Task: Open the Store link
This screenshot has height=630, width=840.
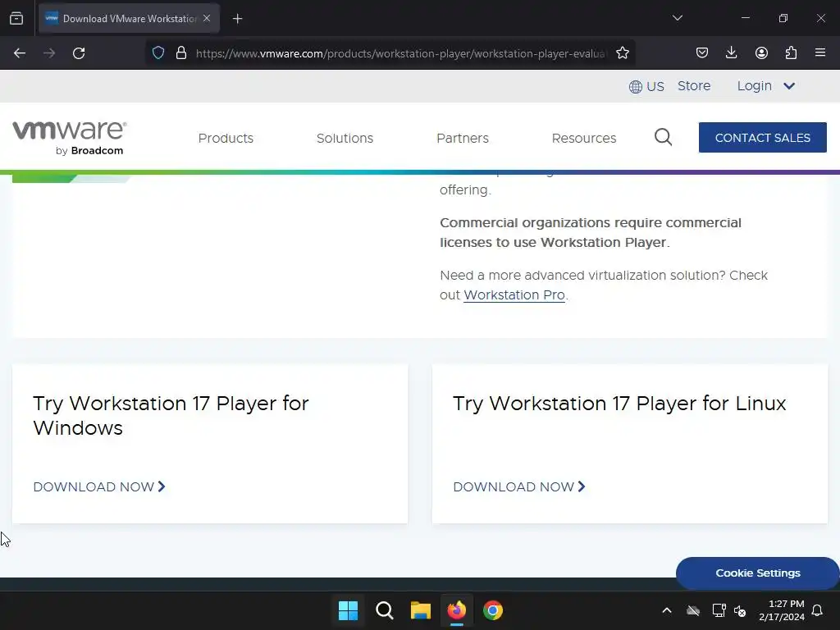Action: pyautogui.click(x=694, y=85)
